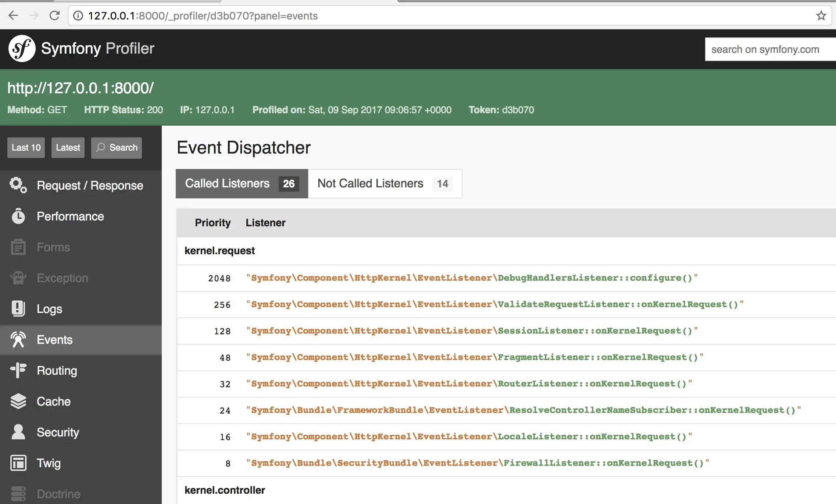The width and height of the screenshot is (836, 504).
Task: Open the profiled URL http://127.0.0.1:8000/
Action: [81, 88]
